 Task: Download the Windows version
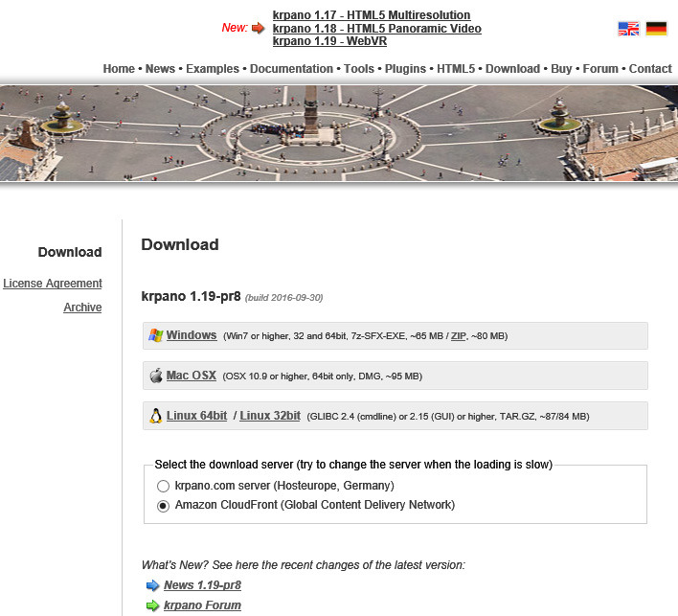point(192,335)
